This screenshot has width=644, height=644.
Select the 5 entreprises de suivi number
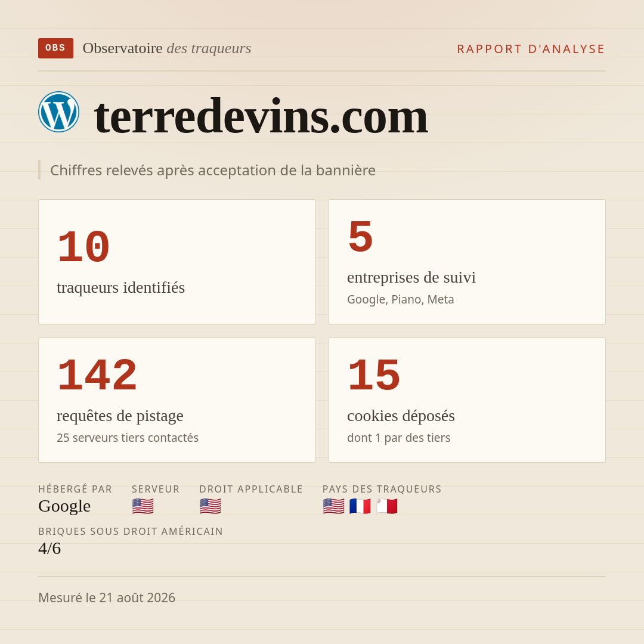coord(360,237)
